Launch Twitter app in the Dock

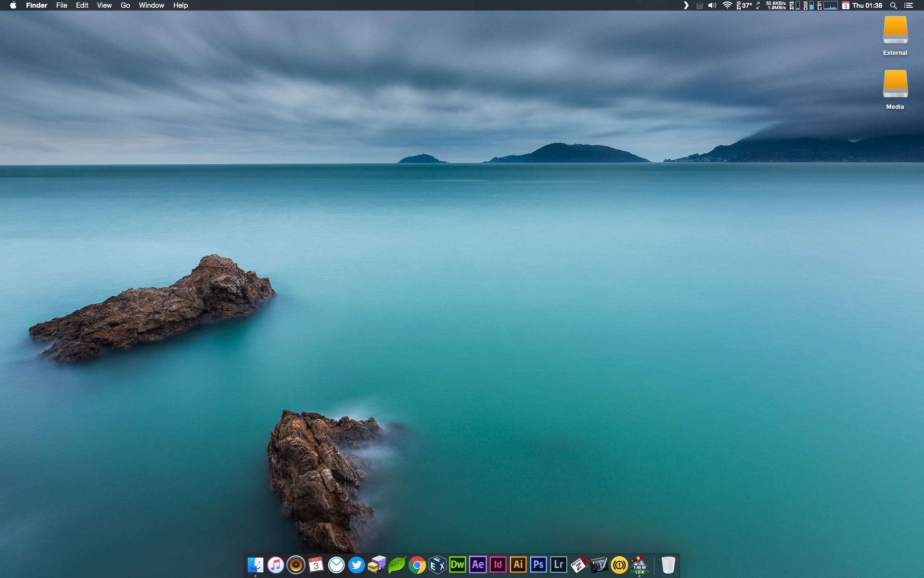pos(356,565)
